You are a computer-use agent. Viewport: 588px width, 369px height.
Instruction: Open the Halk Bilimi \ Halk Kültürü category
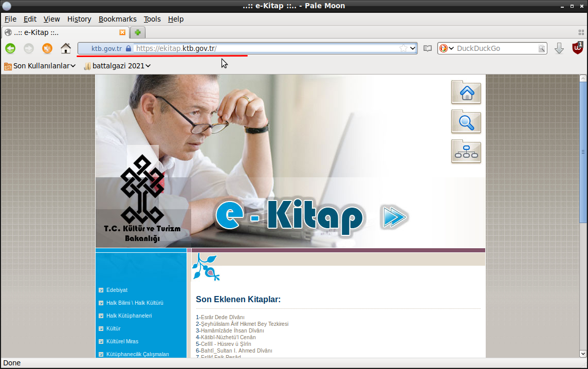point(135,303)
